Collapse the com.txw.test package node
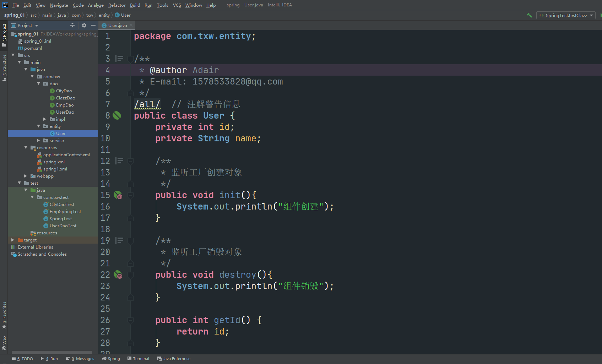Image resolution: width=602 pixels, height=364 pixels. (x=32, y=197)
